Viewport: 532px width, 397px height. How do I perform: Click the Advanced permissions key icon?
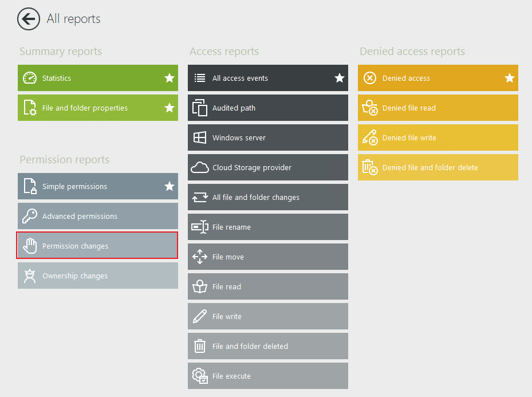pyautogui.click(x=30, y=216)
